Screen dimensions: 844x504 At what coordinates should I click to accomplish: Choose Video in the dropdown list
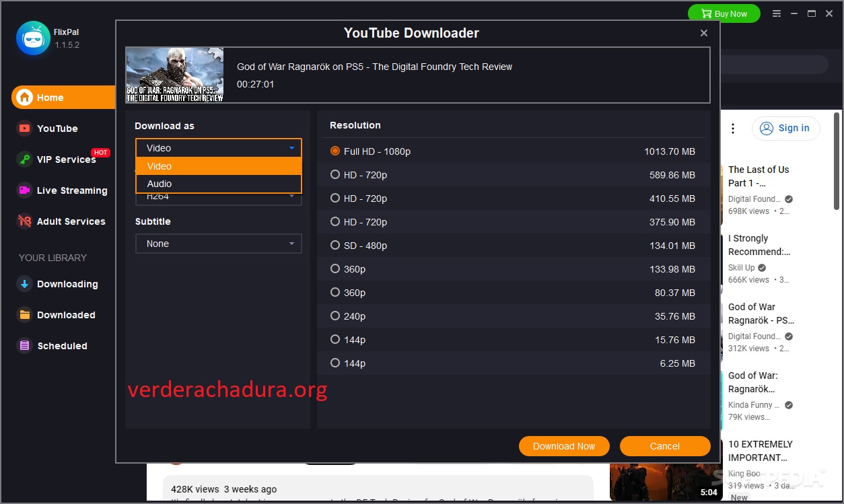[x=219, y=166]
